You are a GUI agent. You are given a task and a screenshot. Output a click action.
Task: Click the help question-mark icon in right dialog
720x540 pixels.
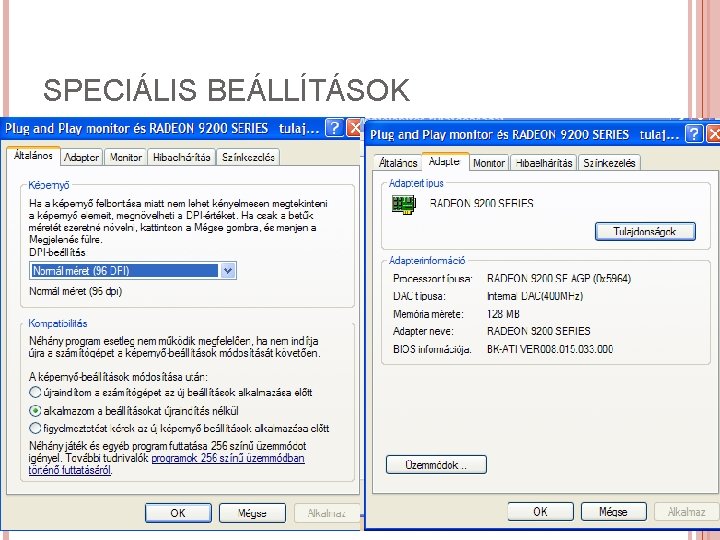tap(694, 134)
